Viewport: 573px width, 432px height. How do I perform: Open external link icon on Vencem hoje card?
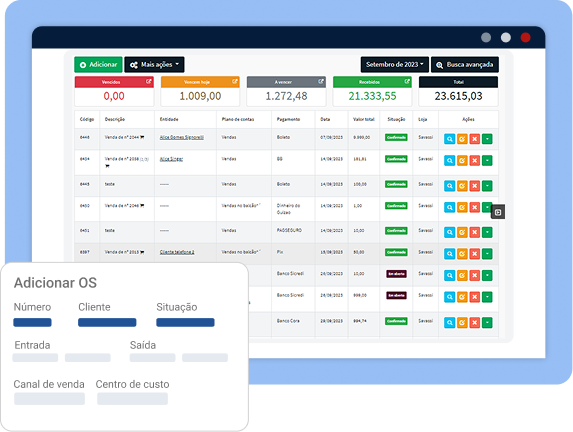235,82
